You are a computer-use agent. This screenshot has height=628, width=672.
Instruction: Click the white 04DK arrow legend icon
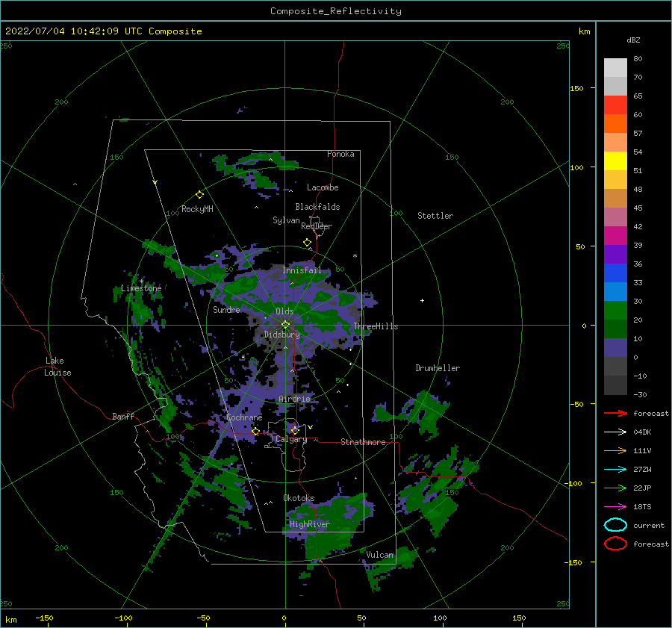[615, 432]
